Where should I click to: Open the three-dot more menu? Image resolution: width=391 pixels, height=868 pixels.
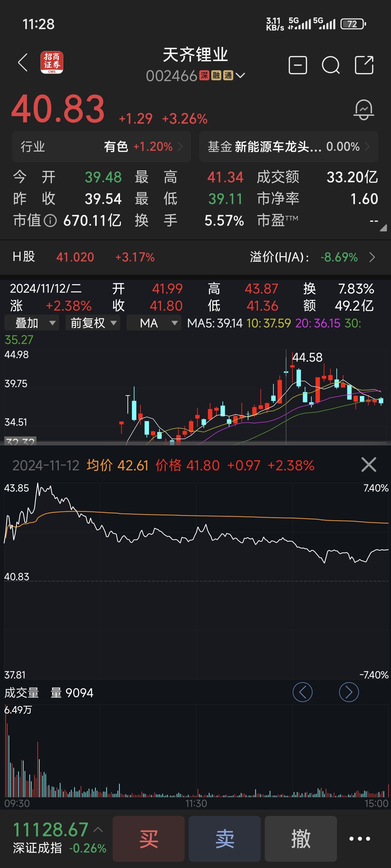tap(360, 839)
